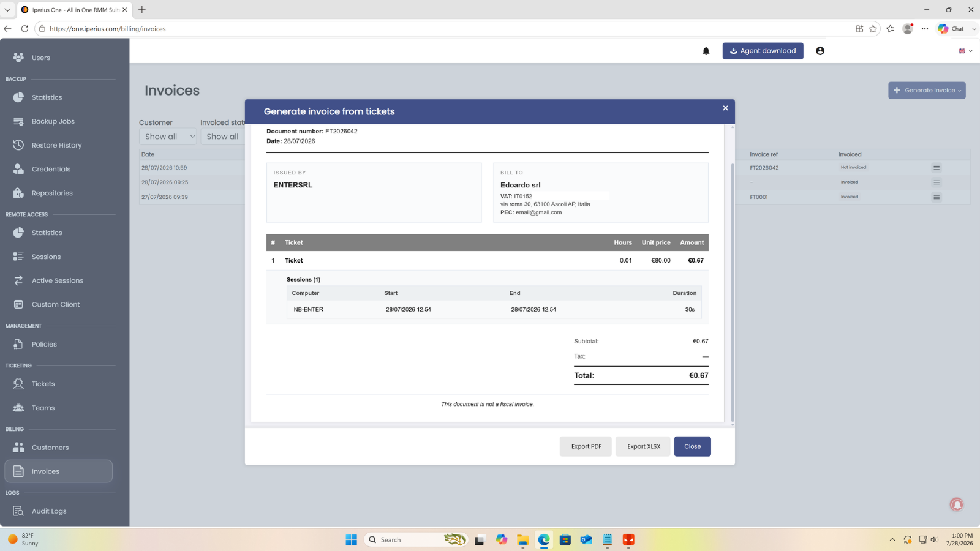Open the Split screen icon in address bar
The width and height of the screenshot is (980, 551).
[x=859, y=29]
